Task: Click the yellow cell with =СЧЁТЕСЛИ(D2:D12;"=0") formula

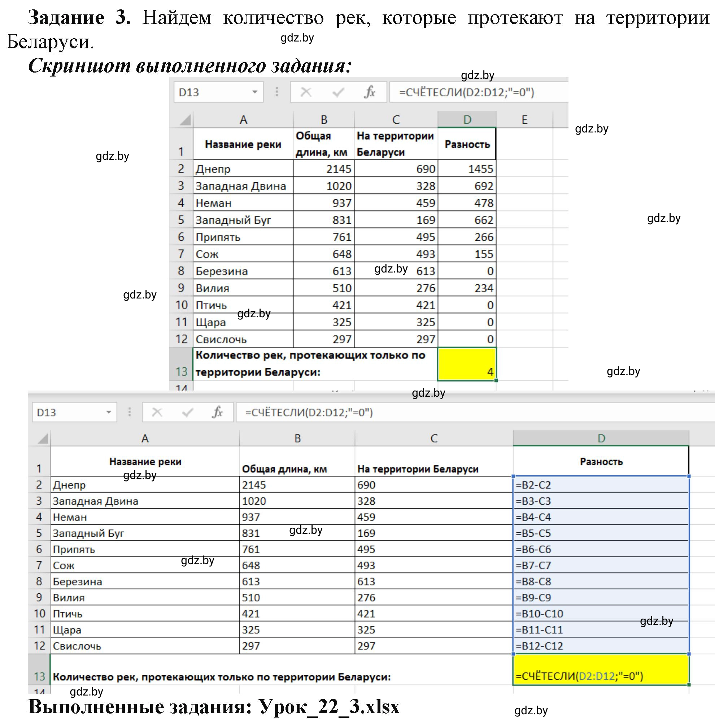Action: [x=601, y=670]
